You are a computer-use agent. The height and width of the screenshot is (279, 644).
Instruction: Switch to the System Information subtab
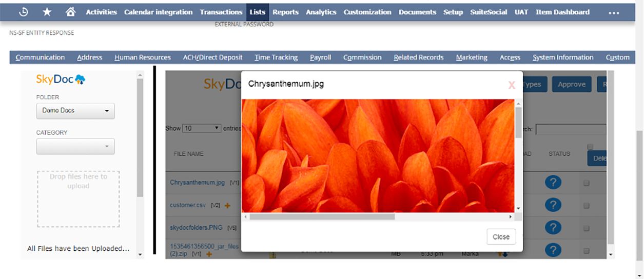coord(563,57)
